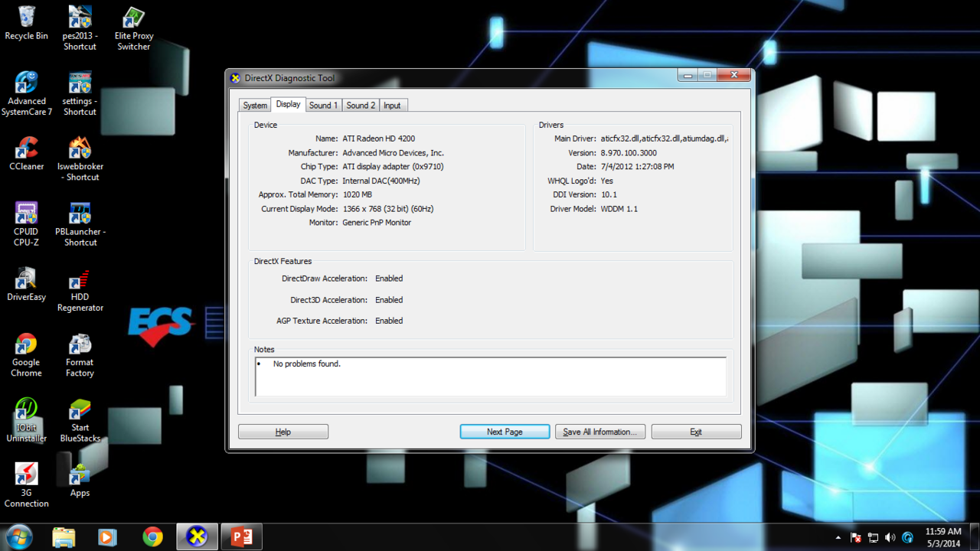Launch Elite Proxy Switcher icon
The image size is (980, 551).
(134, 28)
